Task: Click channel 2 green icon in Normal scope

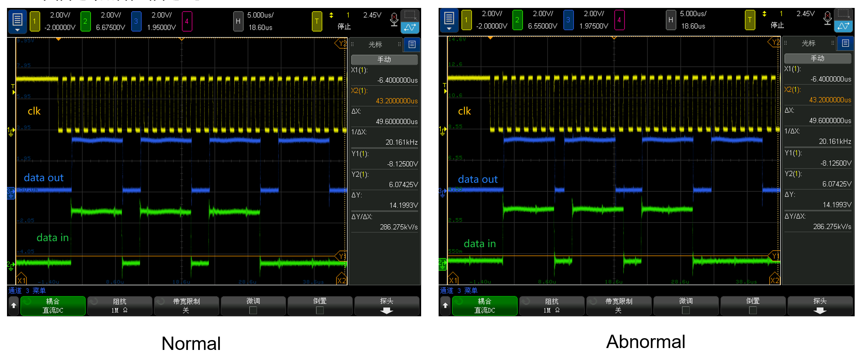Action: [85, 21]
